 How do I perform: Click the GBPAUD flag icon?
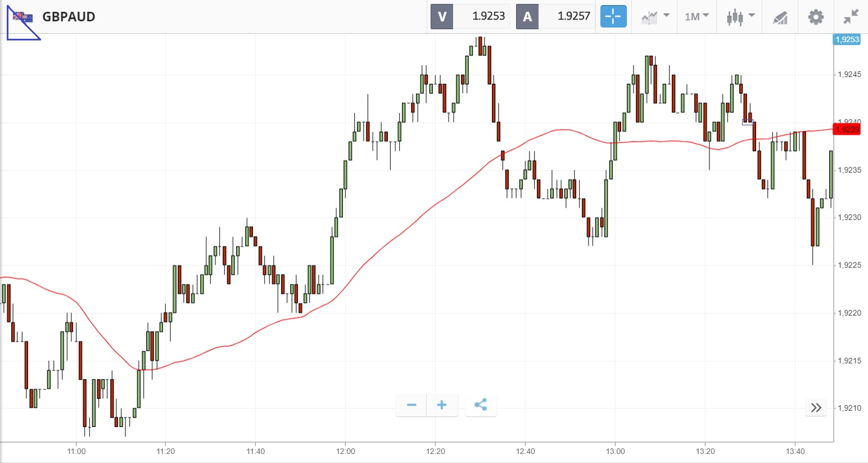click(23, 17)
